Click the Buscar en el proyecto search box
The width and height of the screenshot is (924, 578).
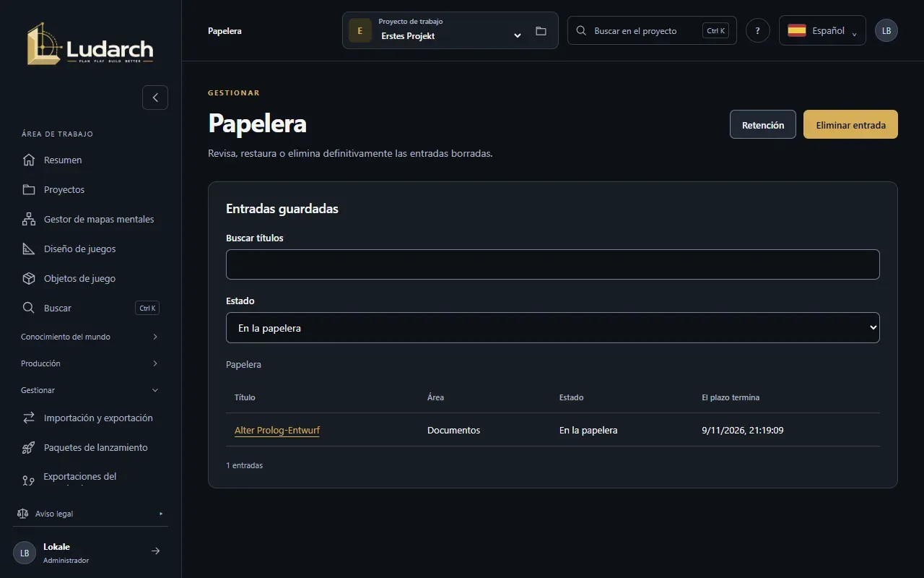point(652,30)
